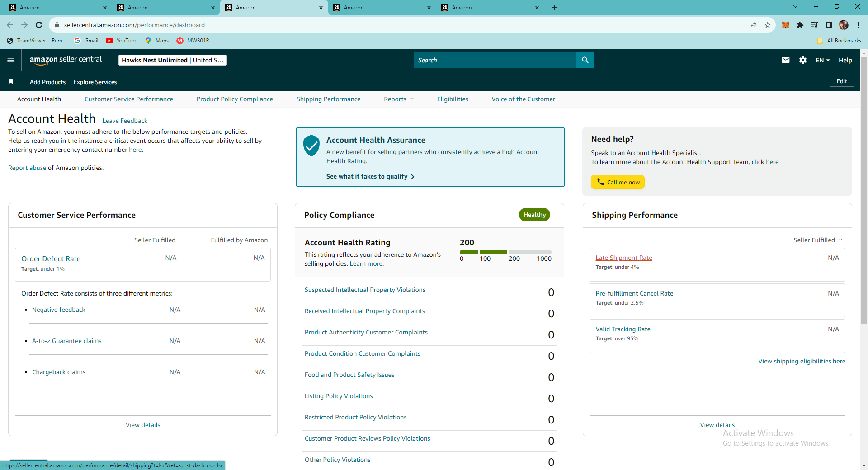Open Order Defect Rate link

(51, 258)
